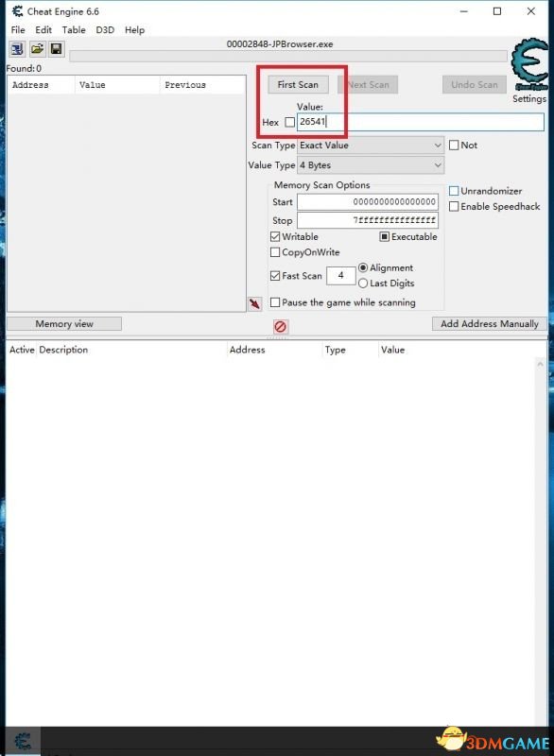This screenshot has height=756, width=554.
Task: Click Cheat Engine title bar gear icon
Action: (x=17, y=11)
